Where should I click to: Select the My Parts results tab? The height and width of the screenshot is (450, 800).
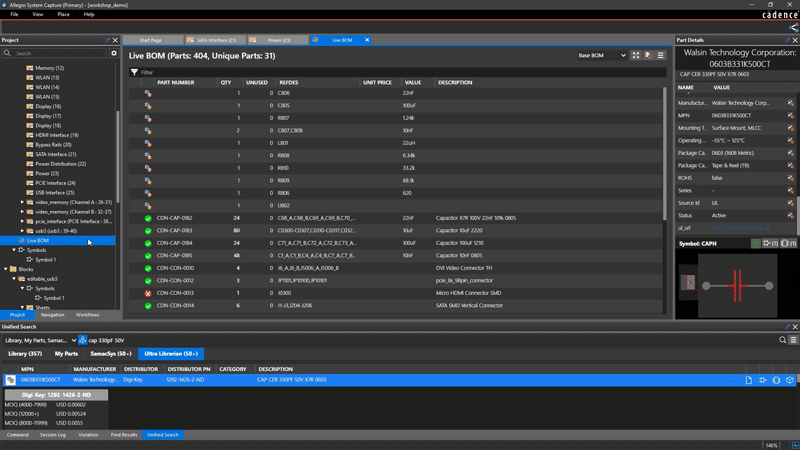pos(66,354)
